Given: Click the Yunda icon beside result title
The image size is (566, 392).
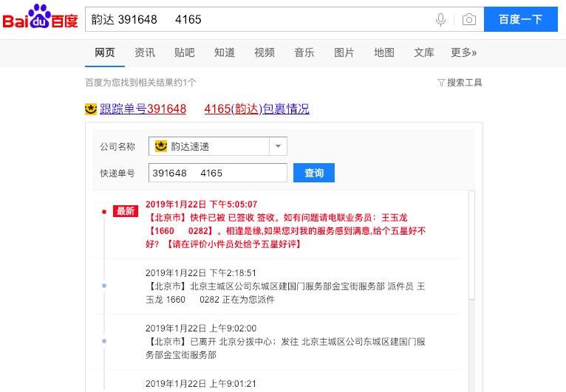Looking at the screenshot, I should click(x=91, y=109).
